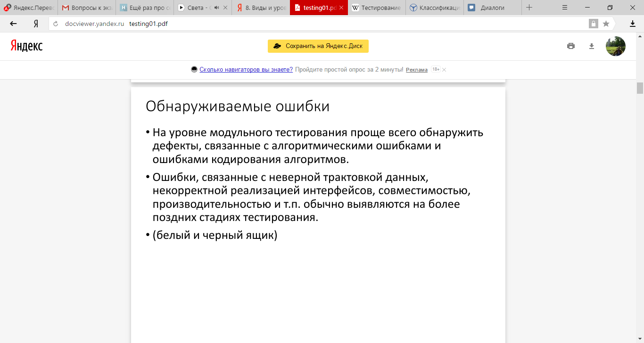The image size is (644, 343).
Task: Reload the page with the refresh icon
Action: click(56, 24)
